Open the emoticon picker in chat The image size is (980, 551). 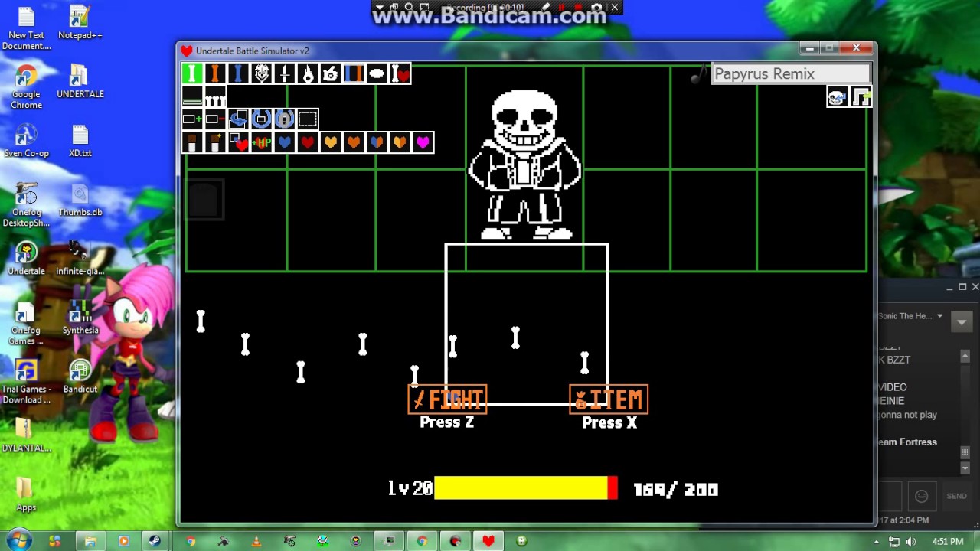(x=922, y=496)
